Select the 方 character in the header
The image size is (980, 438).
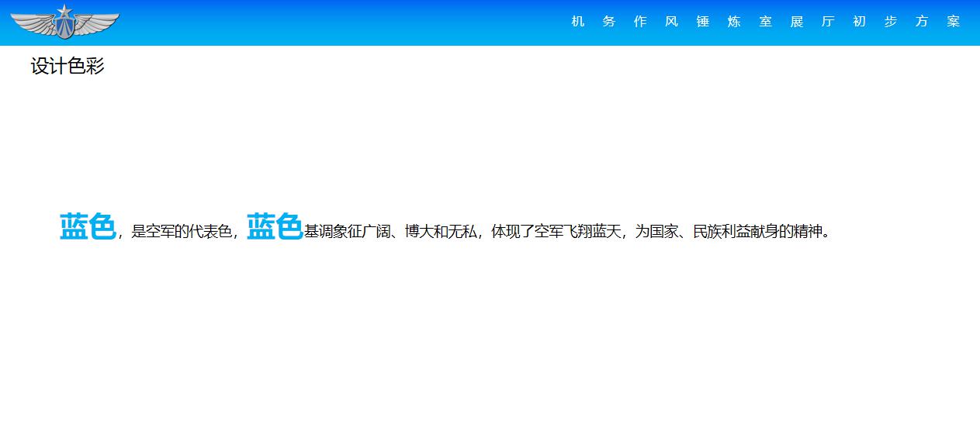click(x=922, y=22)
